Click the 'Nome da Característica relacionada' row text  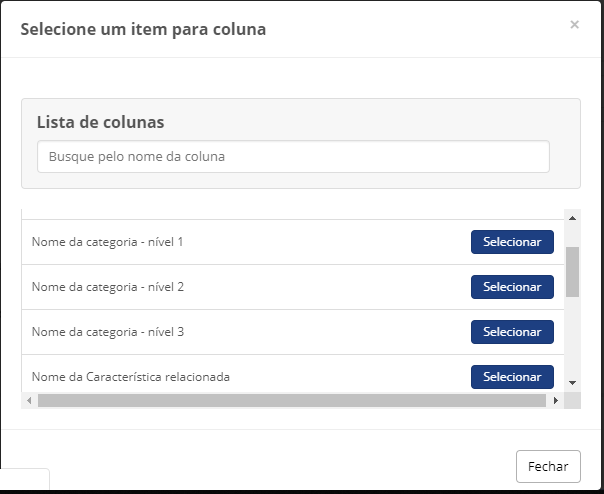click(x=131, y=377)
